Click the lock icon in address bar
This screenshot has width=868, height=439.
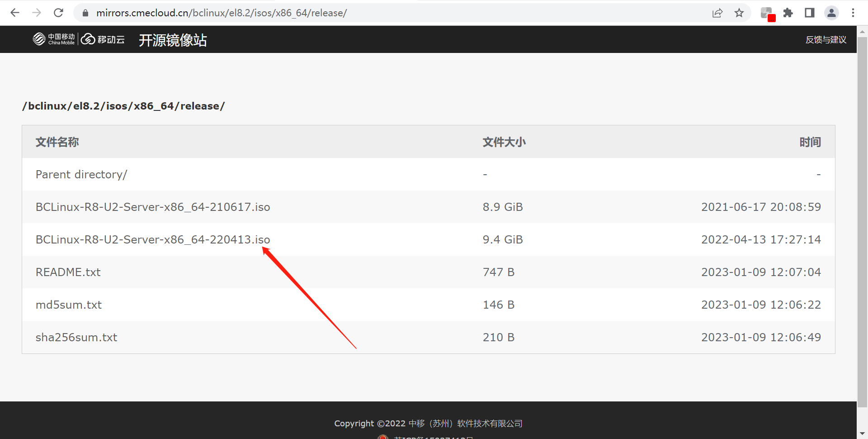click(85, 13)
